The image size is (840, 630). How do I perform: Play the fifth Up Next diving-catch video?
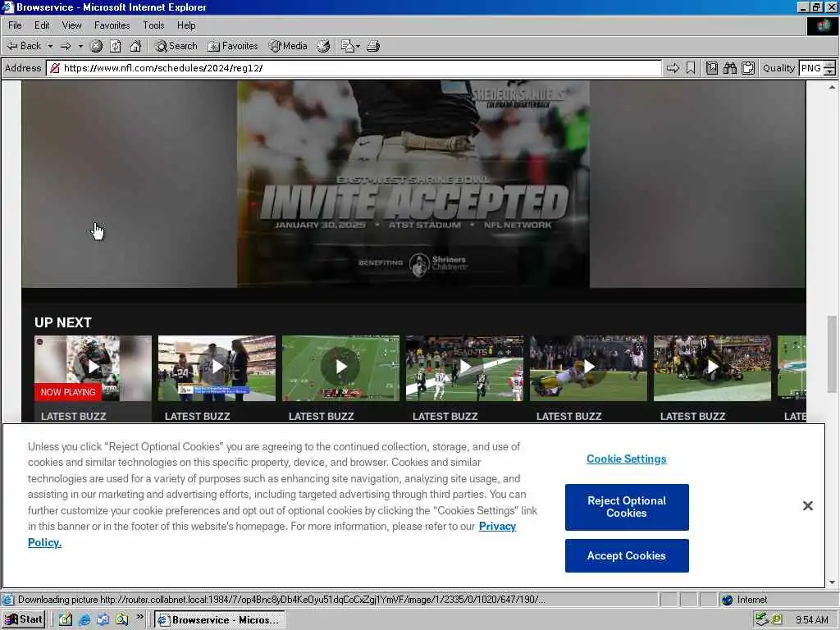[x=588, y=367]
